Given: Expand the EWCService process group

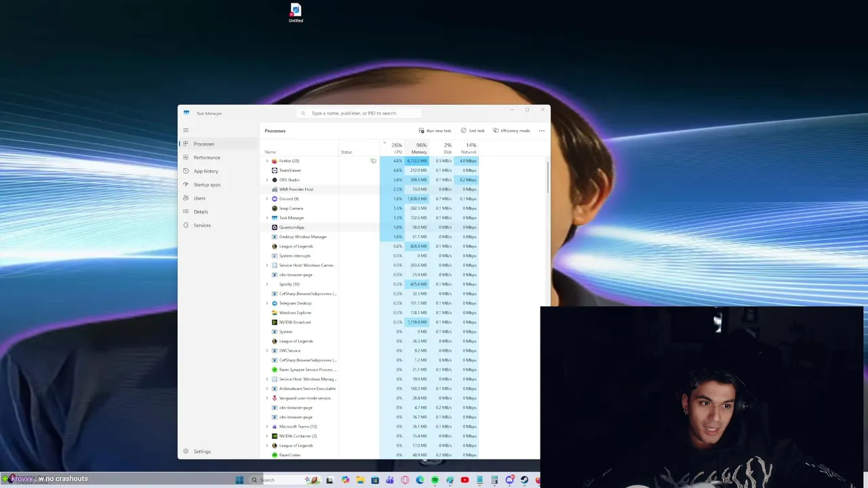Looking at the screenshot, I should coord(267,350).
